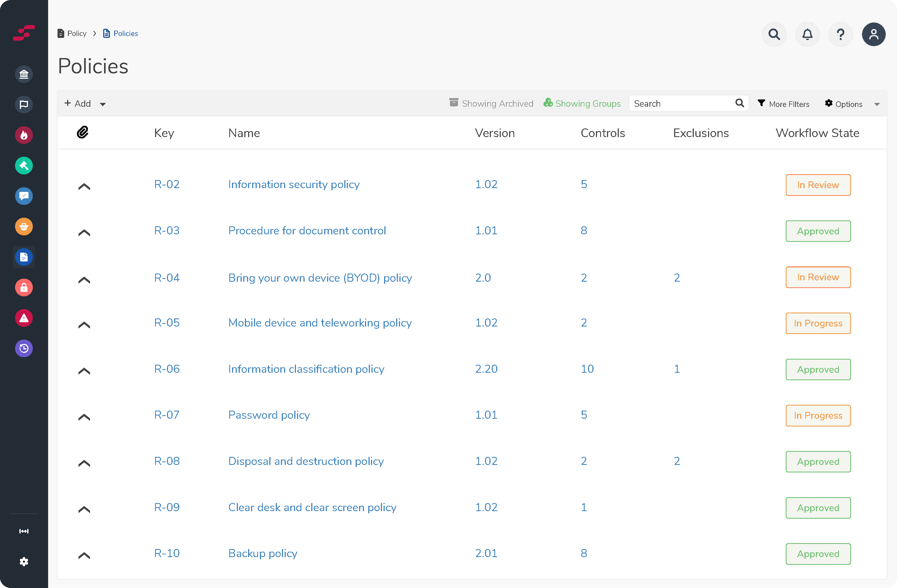Click the help question mark icon
This screenshot has height=588, width=897.
click(840, 34)
